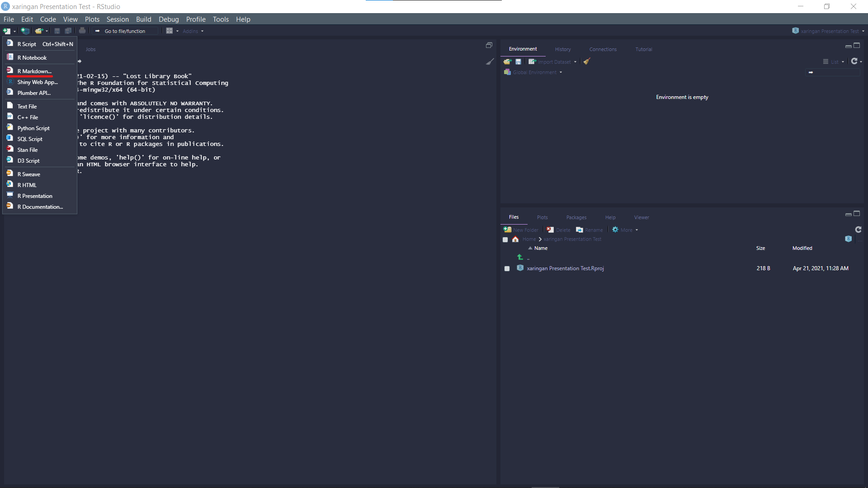Select R Presentation from the menu
868x488 pixels.
pyautogui.click(x=40, y=196)
